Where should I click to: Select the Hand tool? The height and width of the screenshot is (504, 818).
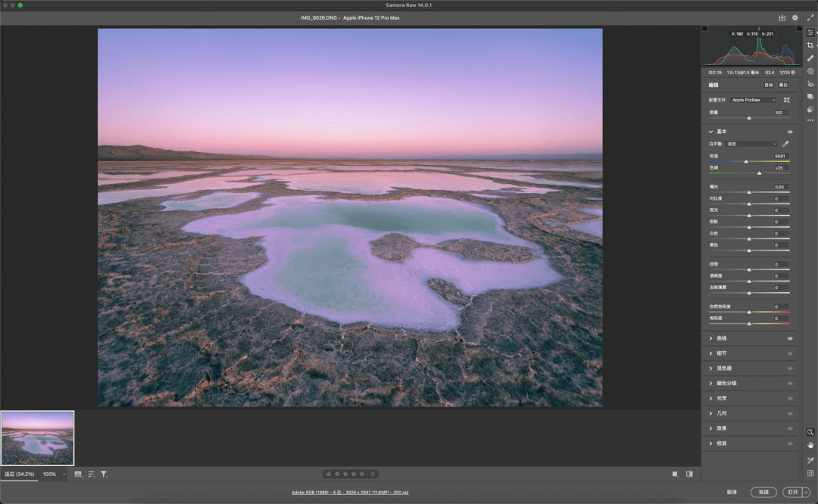pos(810,445)
